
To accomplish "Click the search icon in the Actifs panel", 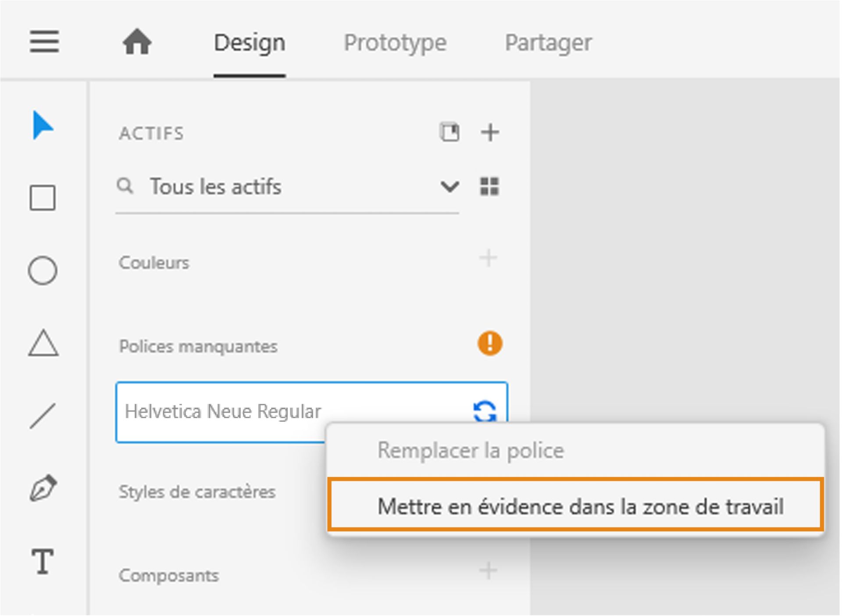I will pos(125,186).
